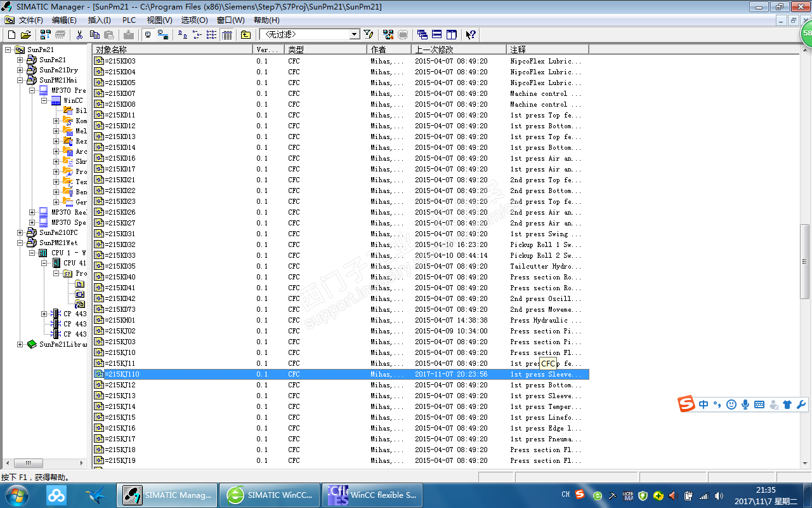Open the 插入(I) menu
Screen dimensions: 812x508
click(99, 20)
